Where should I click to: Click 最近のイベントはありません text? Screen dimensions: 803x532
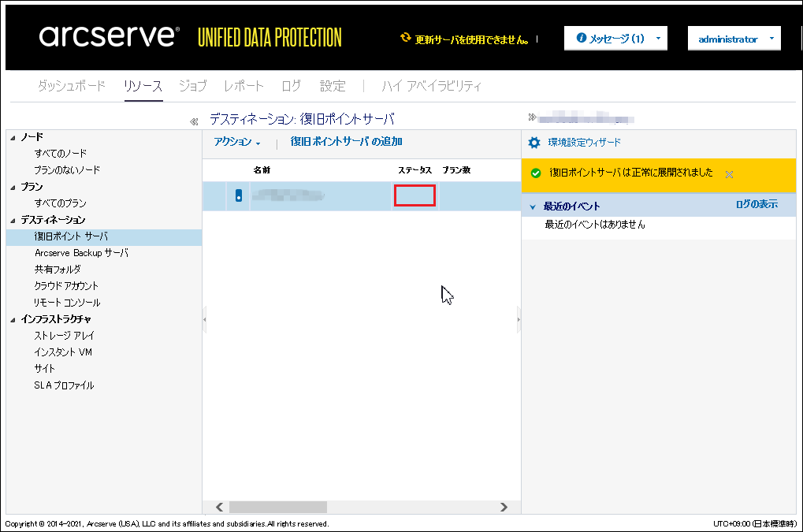(x=595, y=225)
